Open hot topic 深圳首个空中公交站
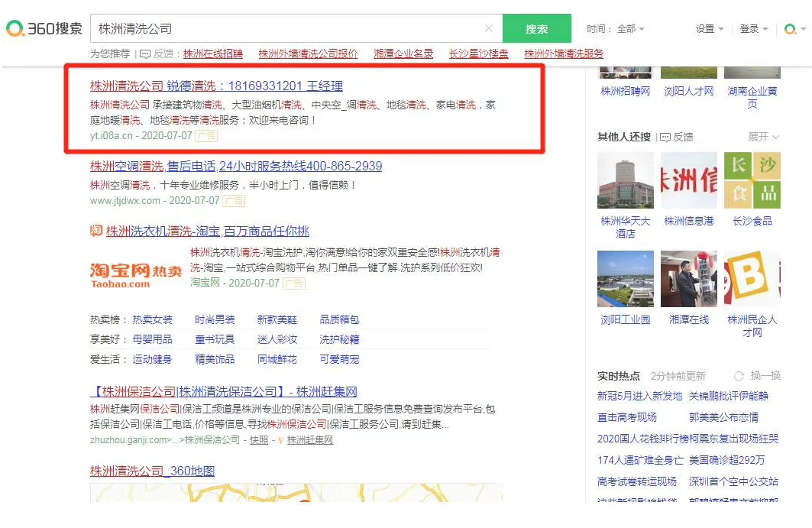This screenshot has width=812, height=528. 733,481
